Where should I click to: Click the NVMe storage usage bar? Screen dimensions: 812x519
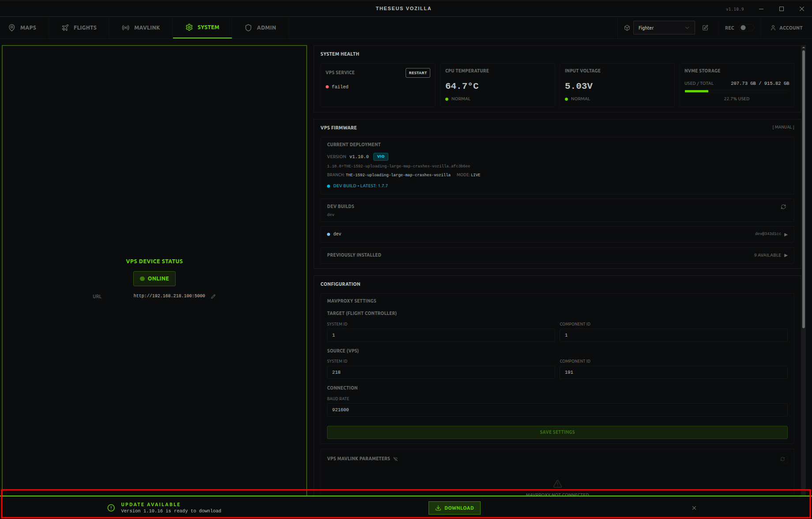pos(736,91)
